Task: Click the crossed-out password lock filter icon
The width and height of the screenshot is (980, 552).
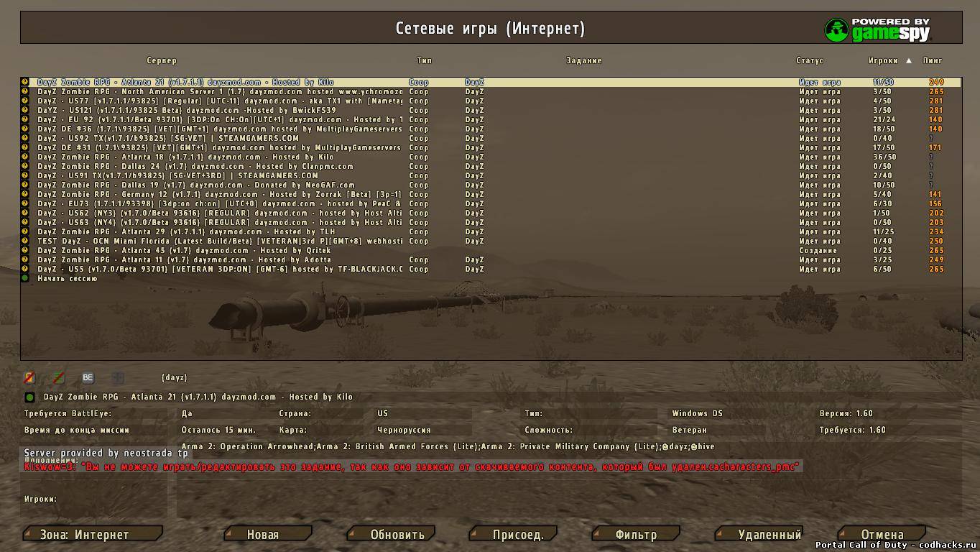Action: [x=29, y=377]
